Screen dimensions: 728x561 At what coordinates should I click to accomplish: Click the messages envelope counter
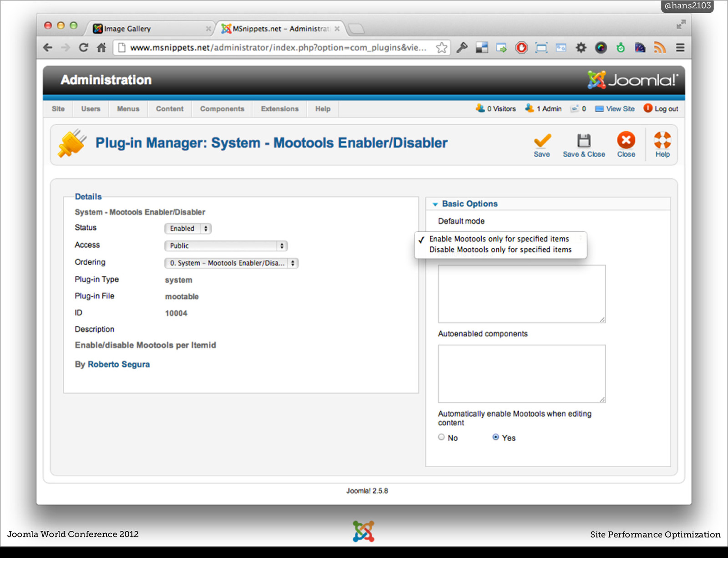click(x=578, y=108)
